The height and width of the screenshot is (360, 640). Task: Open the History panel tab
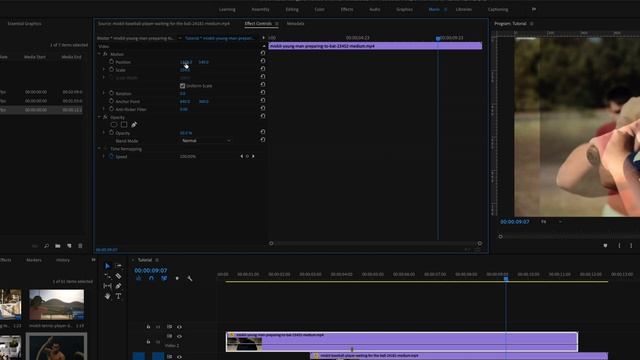click(x=63, y=260)
